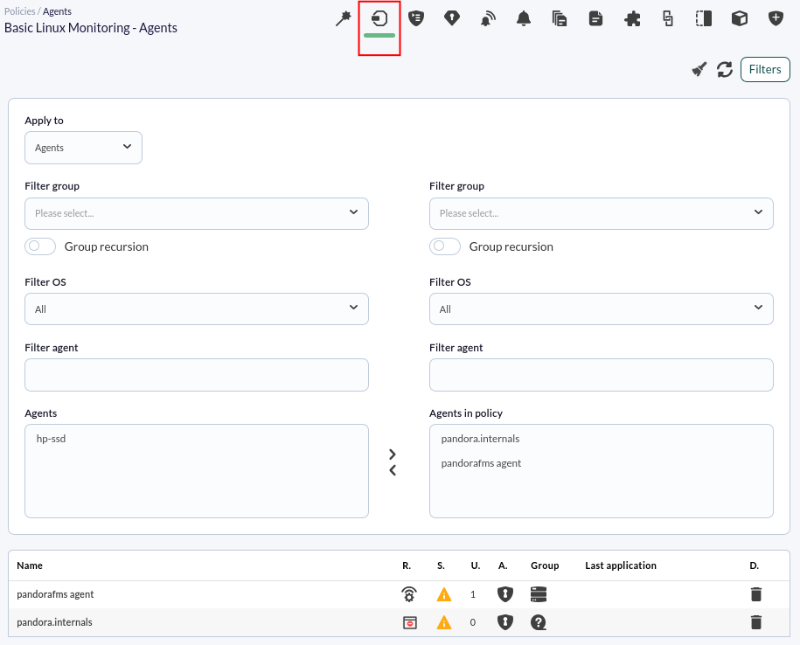Click the Group column header
The width and height of the screenshot is (800, 645).
(x=544, y=565)
